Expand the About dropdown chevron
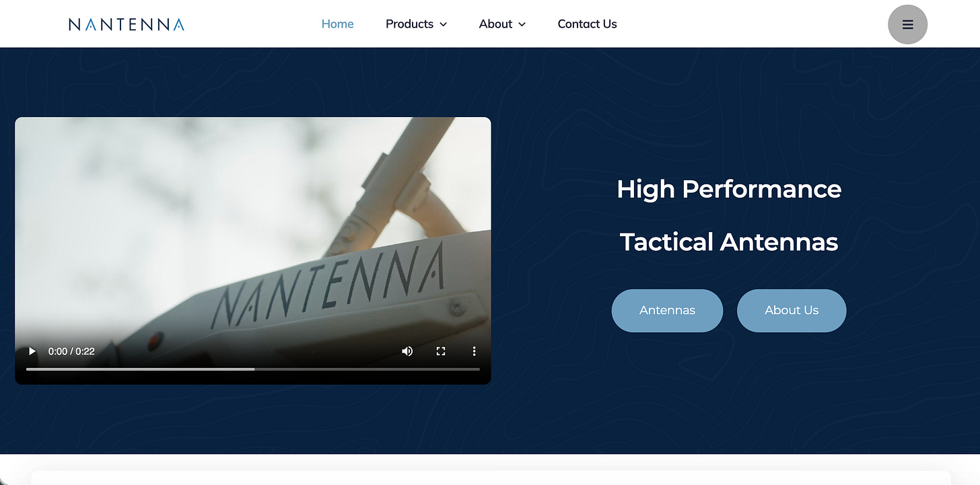 [x=522, y=24]
